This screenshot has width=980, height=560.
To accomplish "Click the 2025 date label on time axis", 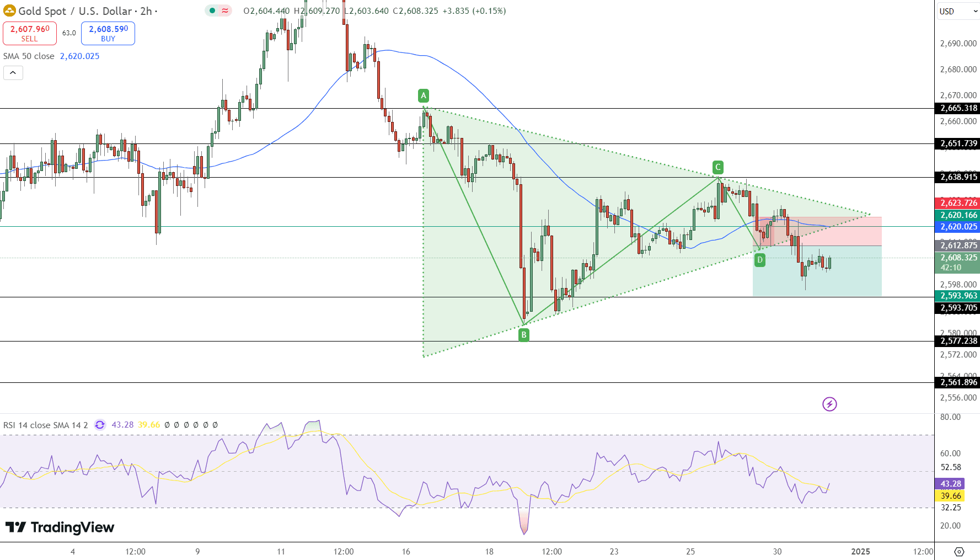I will [860, 552].
